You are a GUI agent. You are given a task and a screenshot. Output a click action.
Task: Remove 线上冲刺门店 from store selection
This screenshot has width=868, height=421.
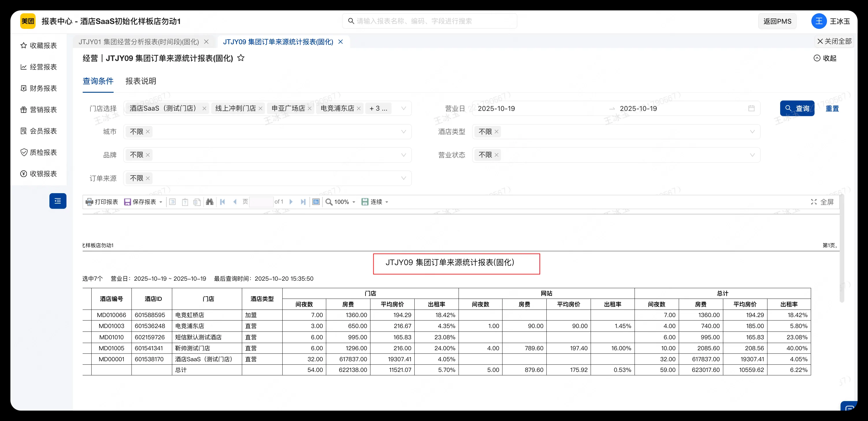coord(261,108)
